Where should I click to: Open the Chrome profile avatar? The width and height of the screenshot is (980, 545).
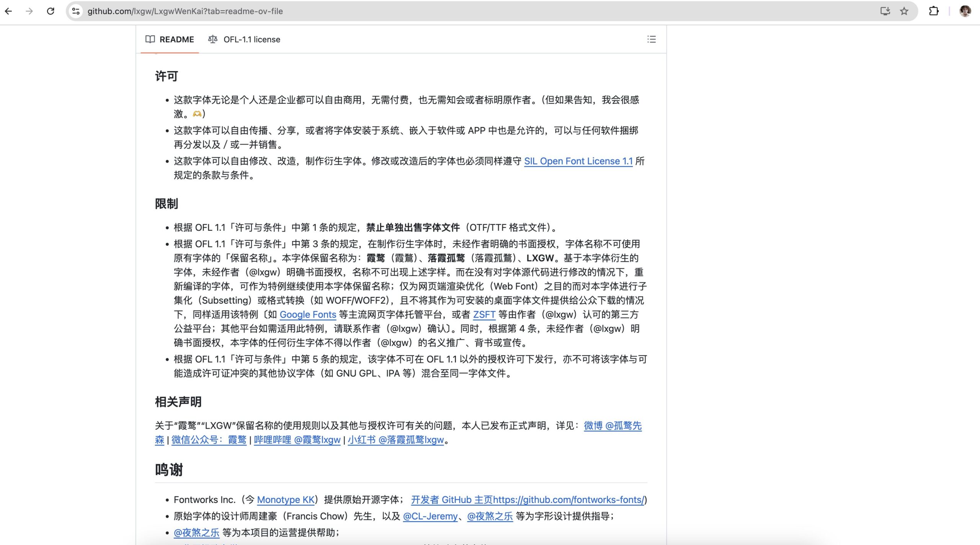tap(965, 11)
